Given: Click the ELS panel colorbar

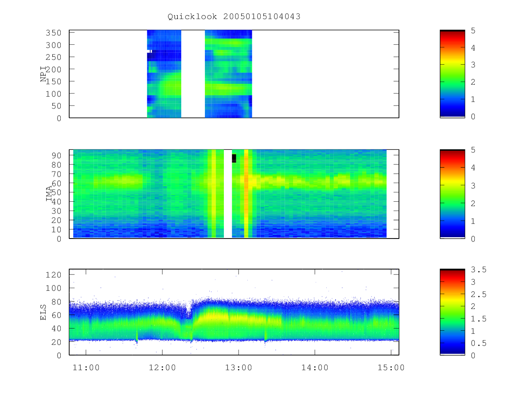Looking at the screenshot, I should click(452, 312).
